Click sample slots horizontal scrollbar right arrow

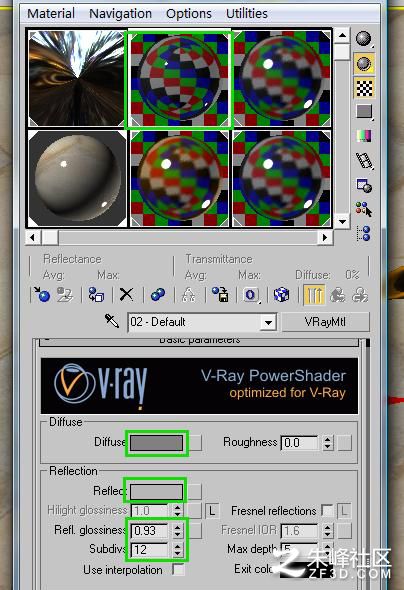click(x=325, y=237)
